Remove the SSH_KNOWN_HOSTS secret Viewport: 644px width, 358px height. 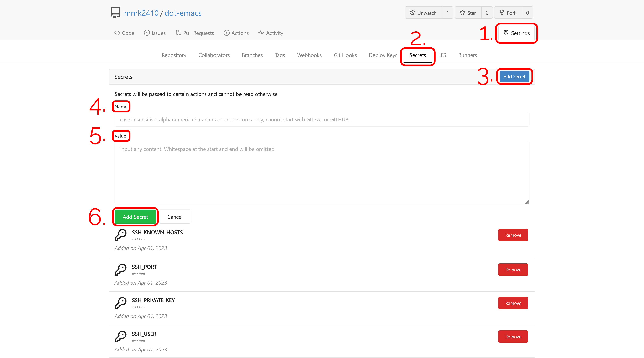[513, 235]
